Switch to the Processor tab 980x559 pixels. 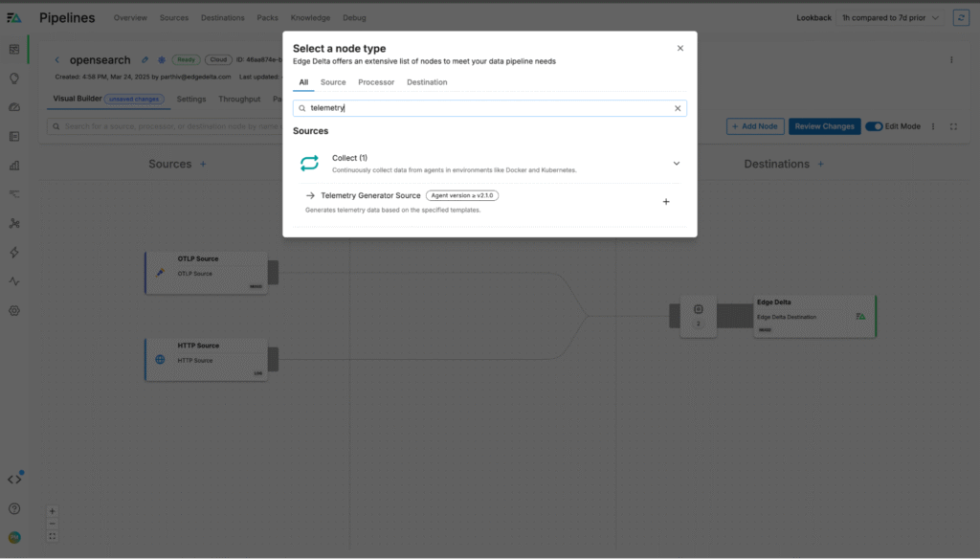pos(376,82)
